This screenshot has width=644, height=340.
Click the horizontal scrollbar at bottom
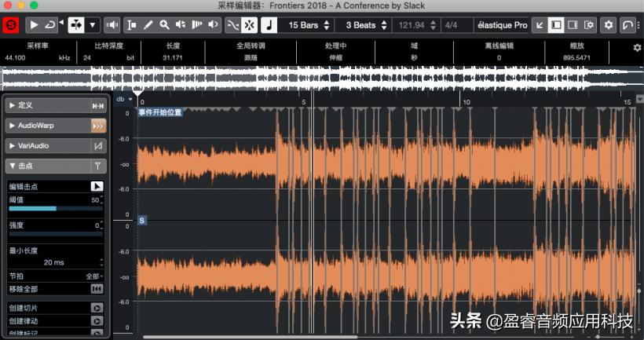(250, 337)
